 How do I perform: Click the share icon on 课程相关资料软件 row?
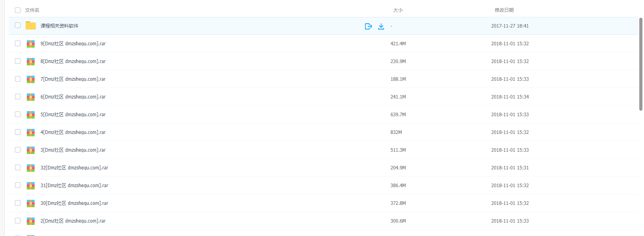(x=368, y=26)
